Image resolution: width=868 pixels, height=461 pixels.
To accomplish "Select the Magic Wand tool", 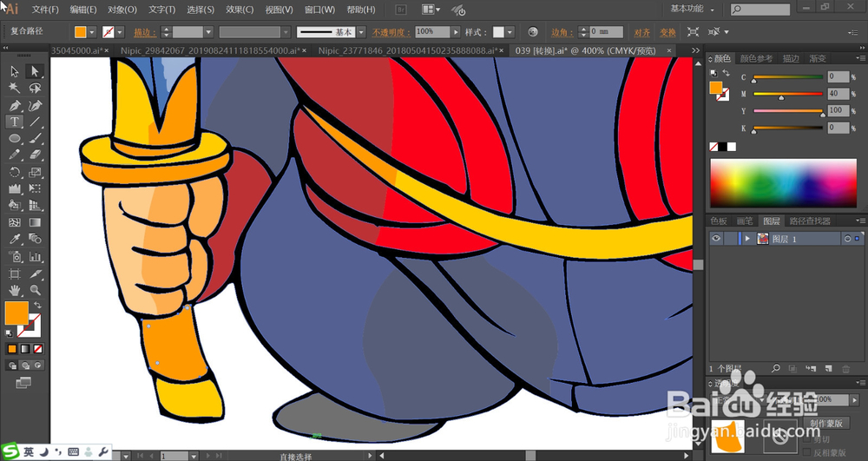I will pos(15,88).
